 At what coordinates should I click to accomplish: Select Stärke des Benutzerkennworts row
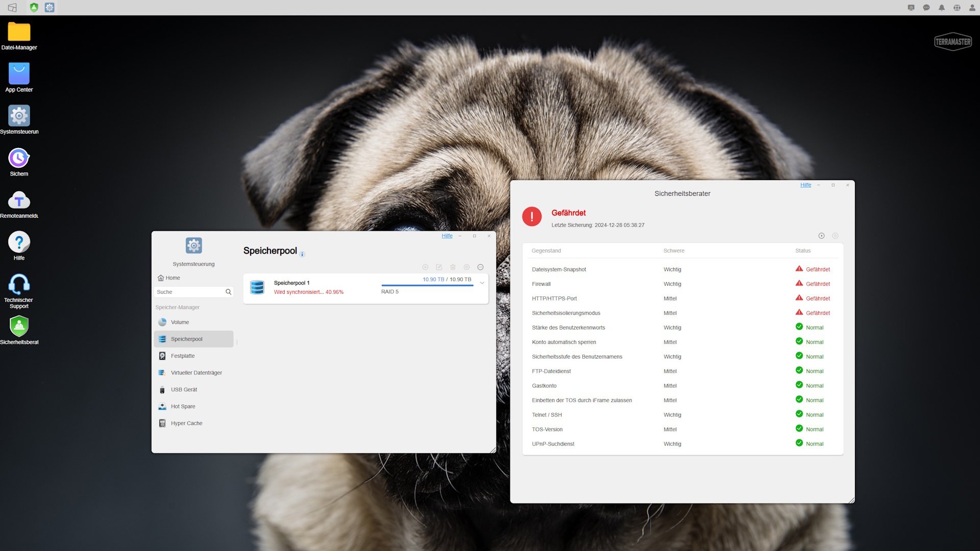tap(682, 328)
